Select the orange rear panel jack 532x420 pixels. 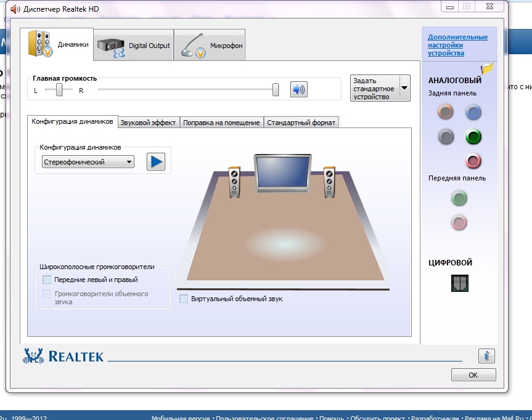[x=446, y=112]
